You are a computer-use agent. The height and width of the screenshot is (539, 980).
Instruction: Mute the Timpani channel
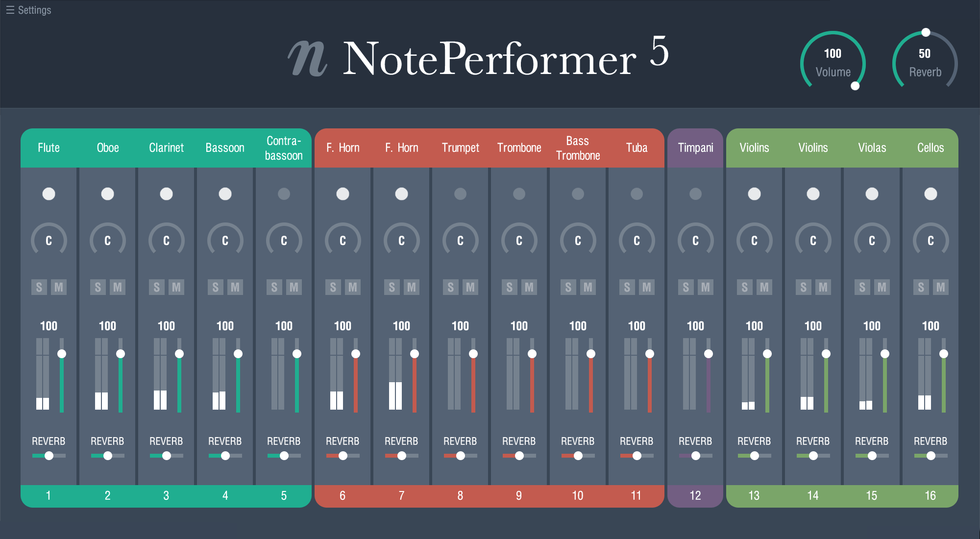tap(706, 287)
